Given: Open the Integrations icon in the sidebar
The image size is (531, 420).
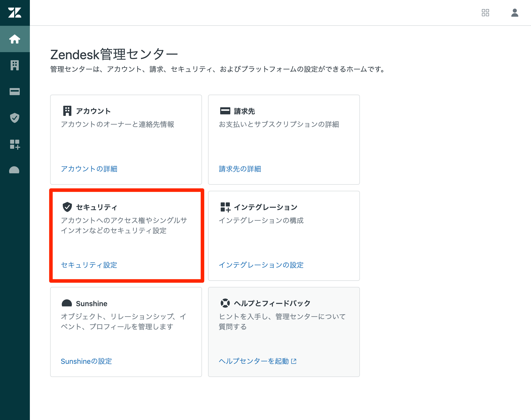Looking at the screenshot, I should (x=15, y=144).
